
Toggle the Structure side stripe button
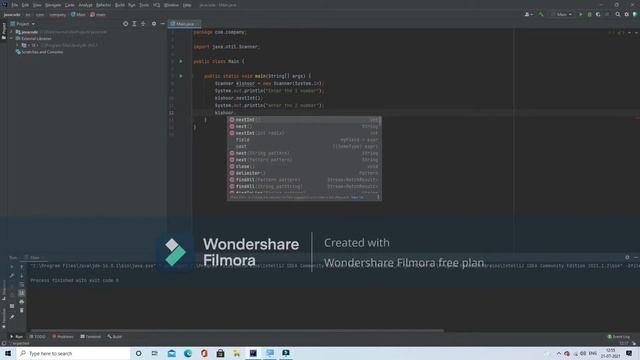coord(4,290)
